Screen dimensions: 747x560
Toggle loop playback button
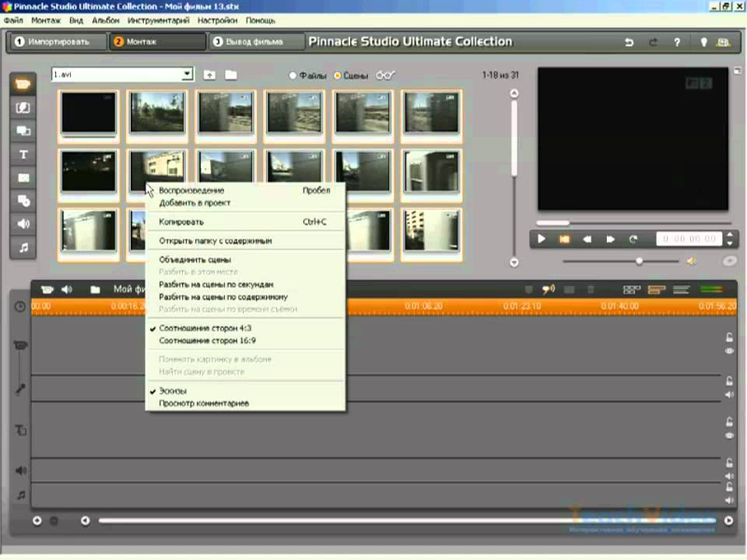click(633, 240)
